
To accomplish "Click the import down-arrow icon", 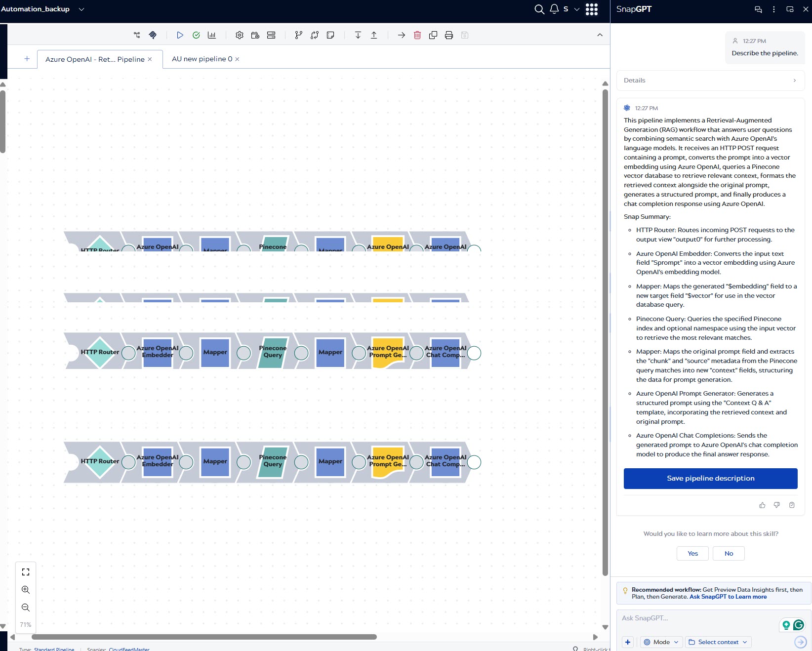I will (x=358, y=35).
